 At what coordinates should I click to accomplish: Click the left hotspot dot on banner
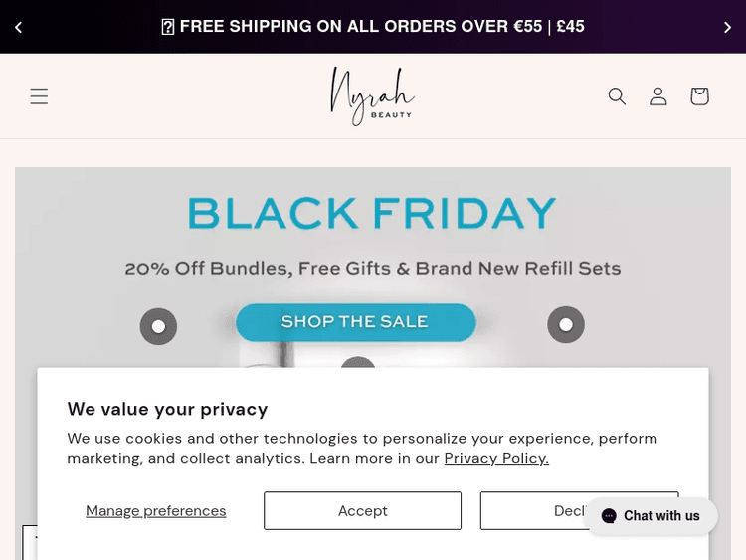click(158, 325)
